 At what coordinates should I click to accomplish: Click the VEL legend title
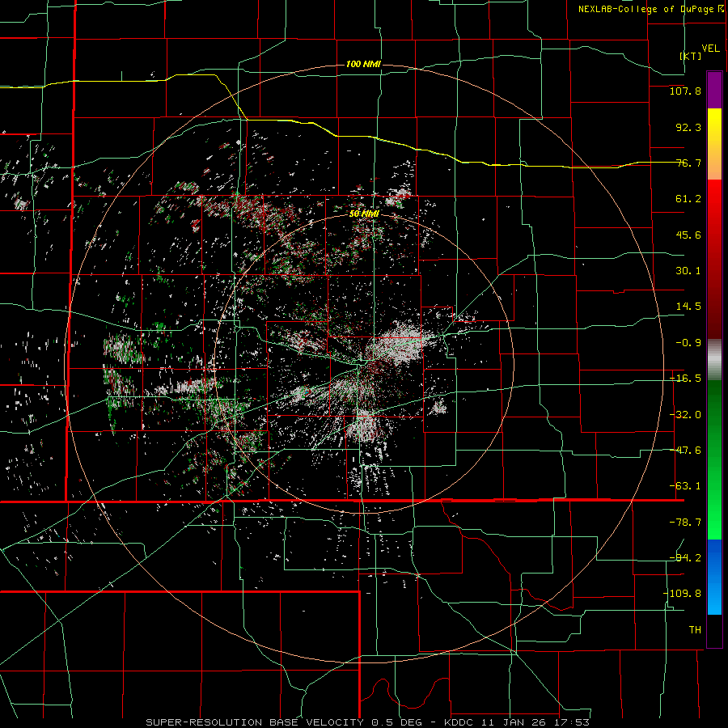tap(710, 49)
